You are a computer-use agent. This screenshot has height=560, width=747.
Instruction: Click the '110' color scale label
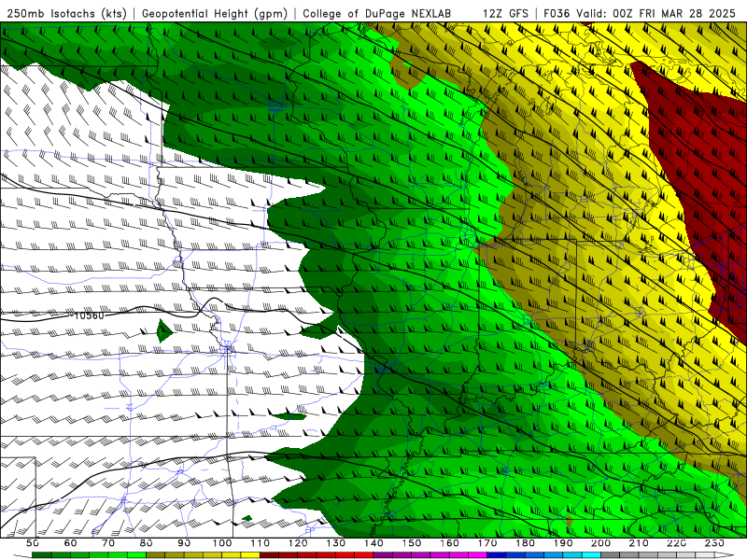point(261,543)
